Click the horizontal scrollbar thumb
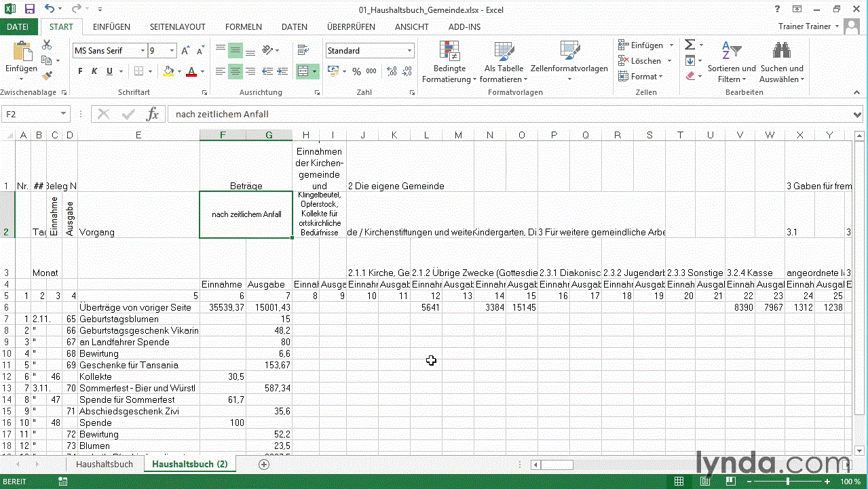Image resolution: width=868 pixels, height=489 pixels. click(556, 465)
